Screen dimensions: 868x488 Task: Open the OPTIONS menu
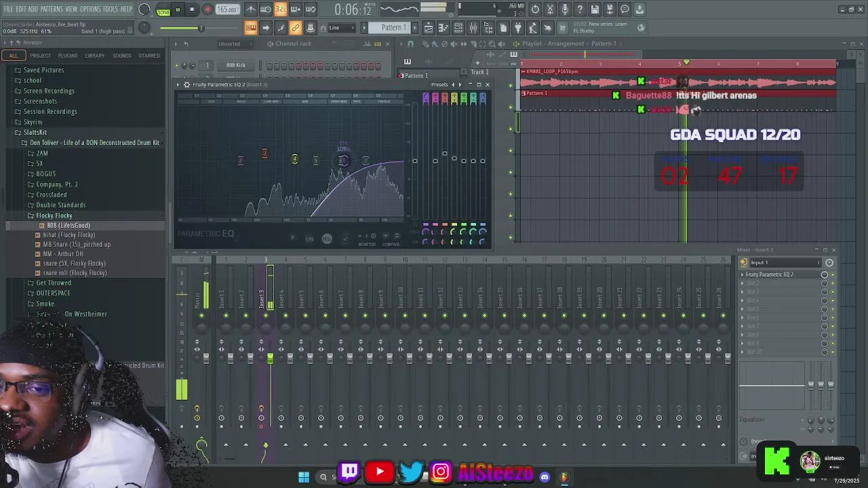coord(90,9)
